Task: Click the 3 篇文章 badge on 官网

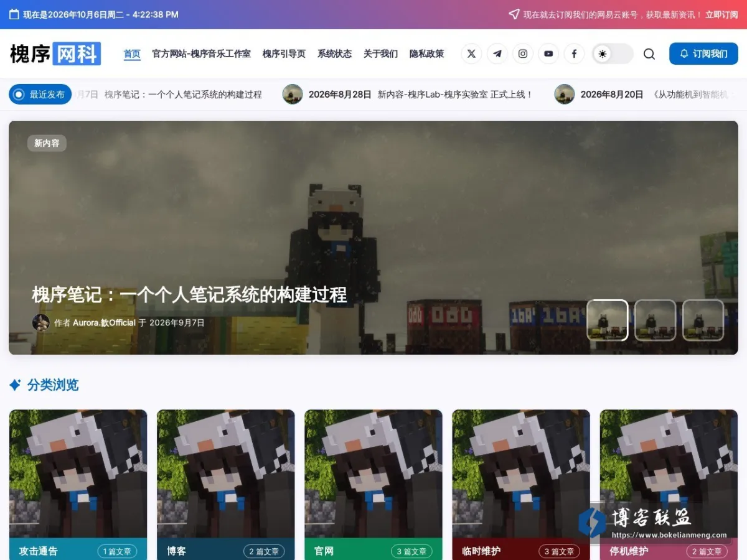Action: [411, 551]
